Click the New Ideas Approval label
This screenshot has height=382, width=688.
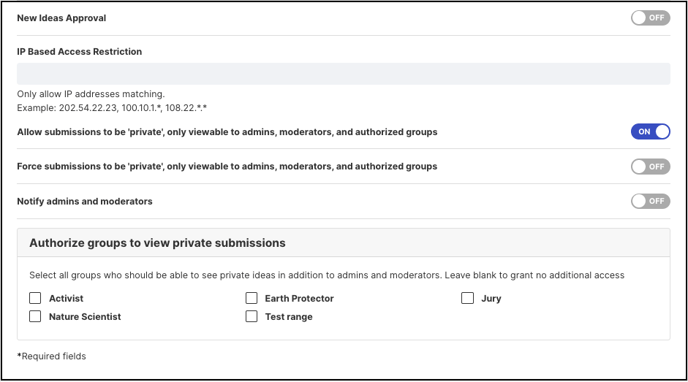(61, 18)
